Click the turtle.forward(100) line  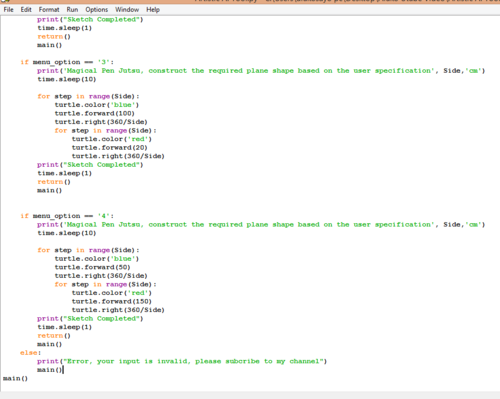click(x=95, y=113)
